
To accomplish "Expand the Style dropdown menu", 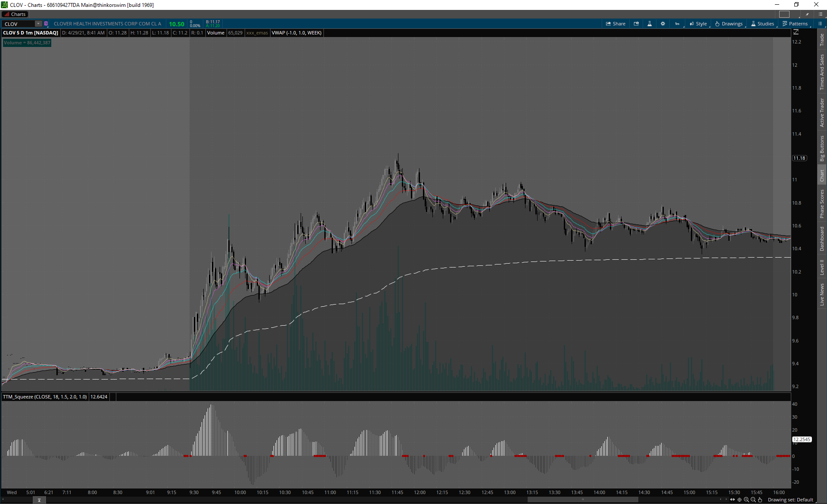I will [698, 24].
